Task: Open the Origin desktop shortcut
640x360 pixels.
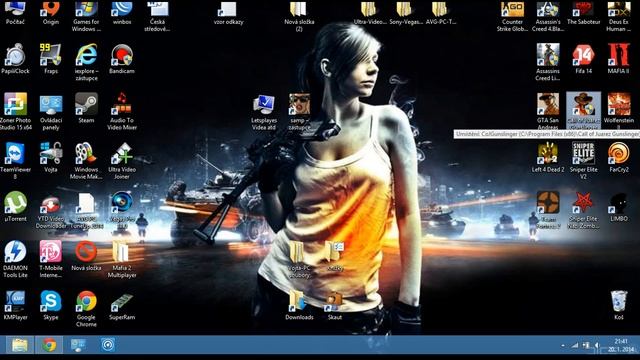Action: point(51,12)
